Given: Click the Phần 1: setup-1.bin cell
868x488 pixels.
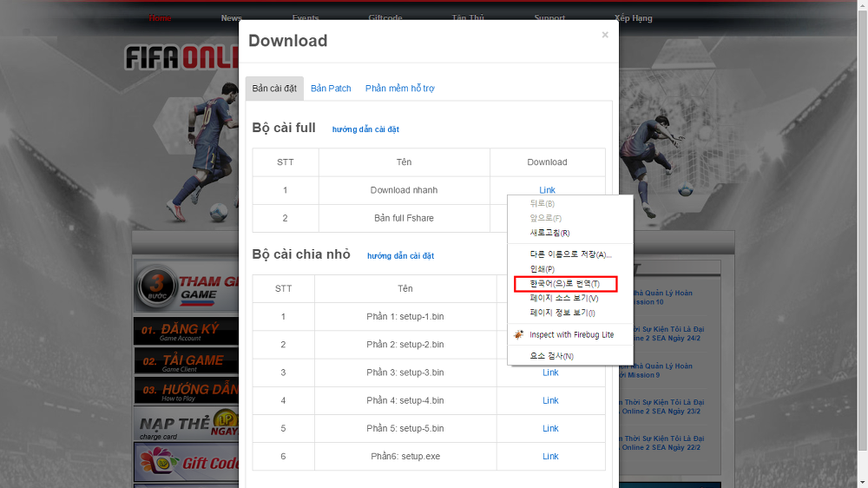Looking at the screenshot, I should click(x=405, y=316).
